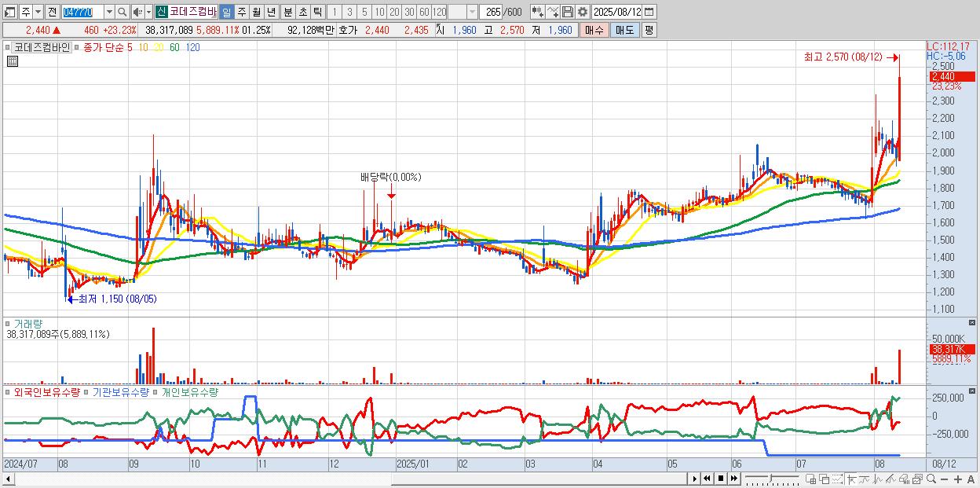Select the 10 interval preset
This screenshot has height=488, width=980.
click(x=379, y=12)
